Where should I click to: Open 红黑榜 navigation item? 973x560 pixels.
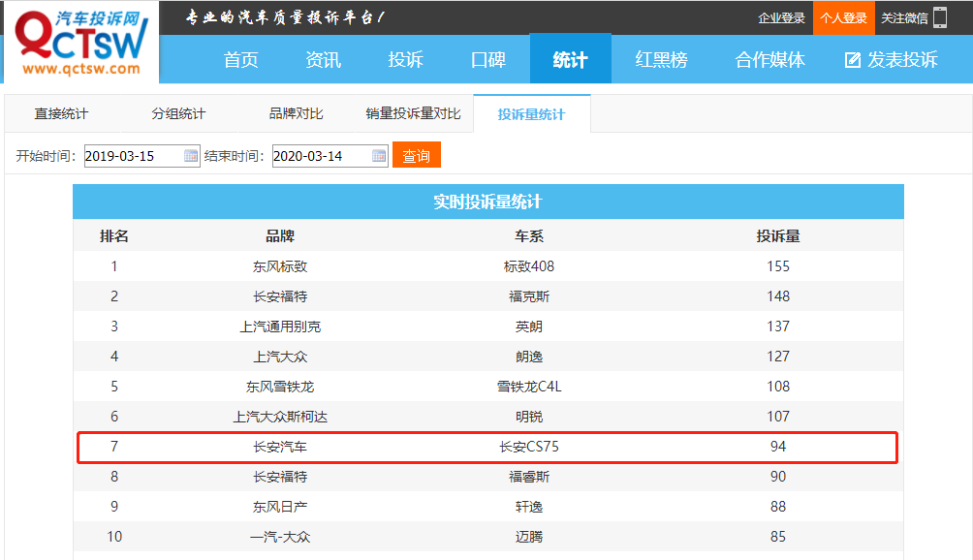(661, 60)
